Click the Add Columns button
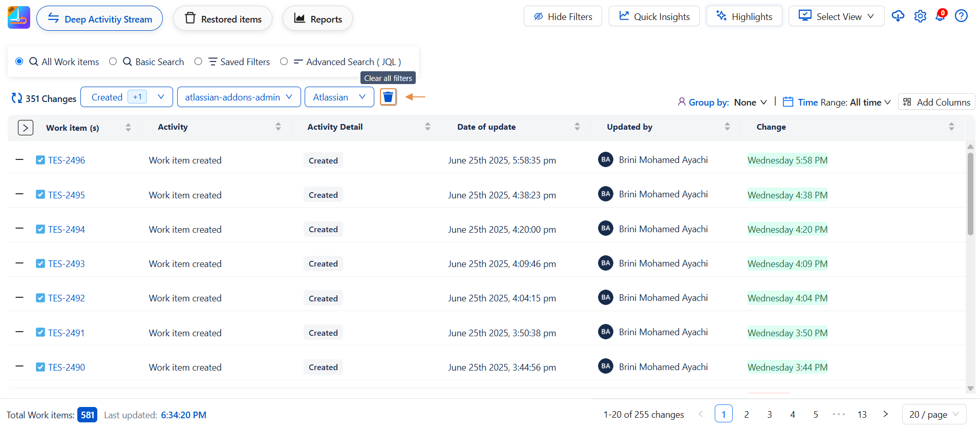 (x=936, y=102)
